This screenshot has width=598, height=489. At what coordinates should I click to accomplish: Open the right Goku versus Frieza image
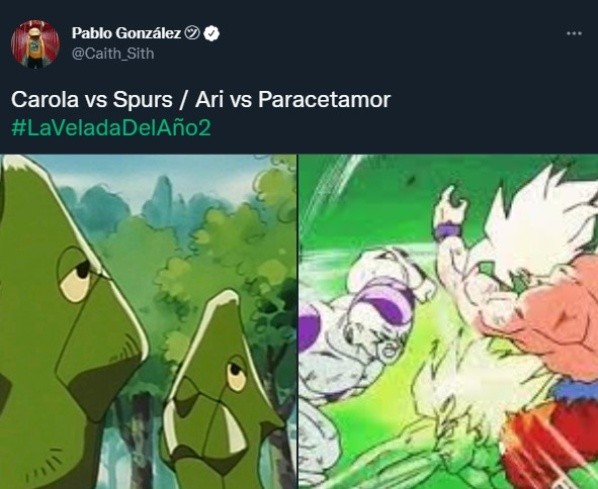click(448, 322)
